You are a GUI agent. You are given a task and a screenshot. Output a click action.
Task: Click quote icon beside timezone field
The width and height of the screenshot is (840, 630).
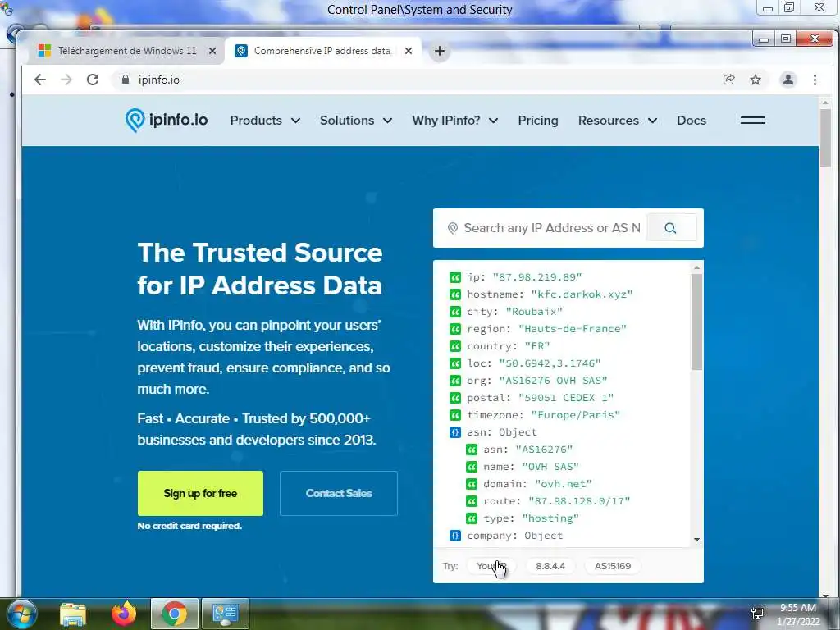[x=454, y=414]
